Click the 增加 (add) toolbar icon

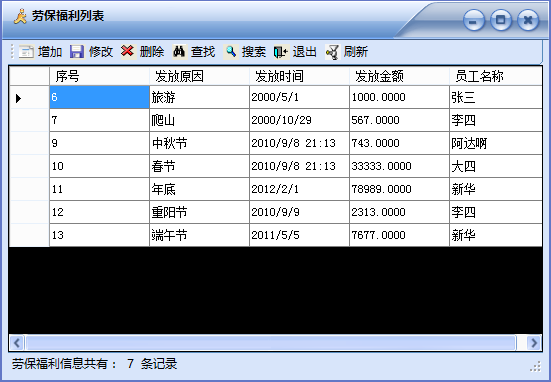(26, 52)
